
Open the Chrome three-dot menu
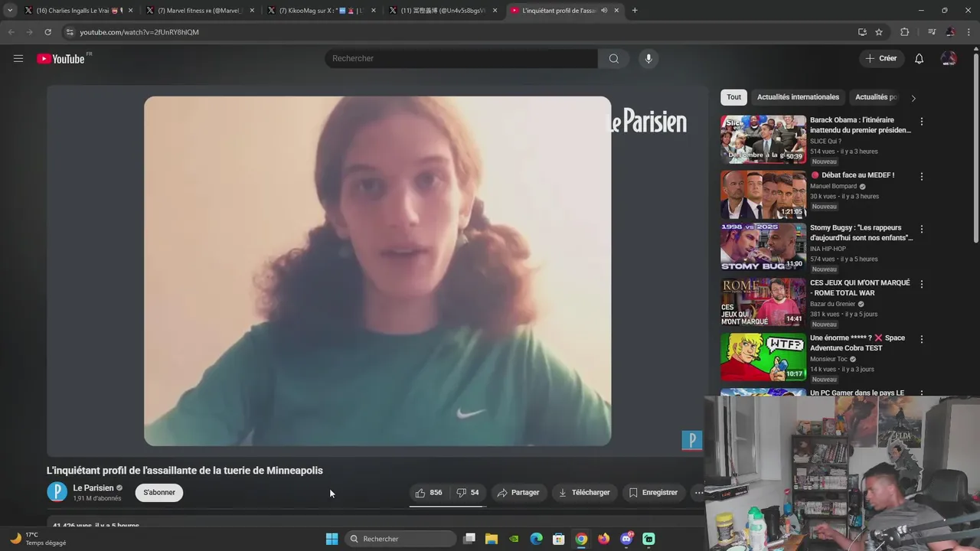click(x=969, y=32)
